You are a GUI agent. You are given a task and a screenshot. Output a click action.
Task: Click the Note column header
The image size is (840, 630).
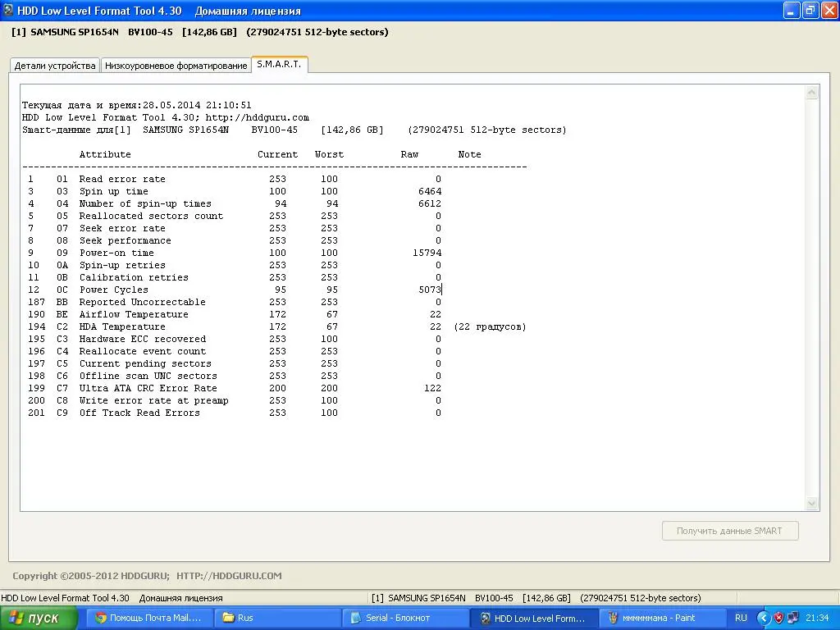click(469, 154)
